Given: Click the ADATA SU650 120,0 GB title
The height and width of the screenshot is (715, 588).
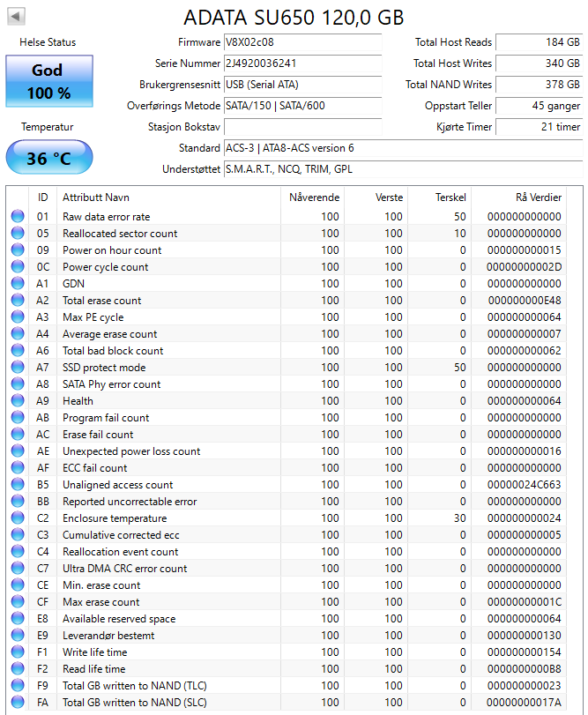Looking at the screenshot, I should pos(294,18).
